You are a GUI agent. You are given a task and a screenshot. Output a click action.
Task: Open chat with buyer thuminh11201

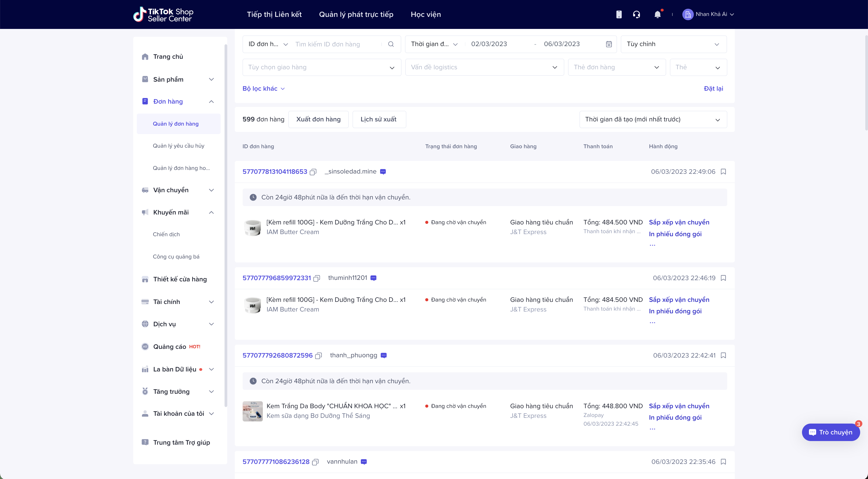(373, 278)
